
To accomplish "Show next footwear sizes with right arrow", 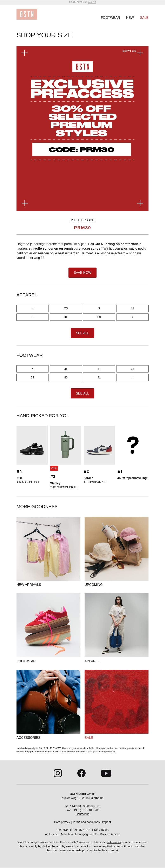I will 132,377.
